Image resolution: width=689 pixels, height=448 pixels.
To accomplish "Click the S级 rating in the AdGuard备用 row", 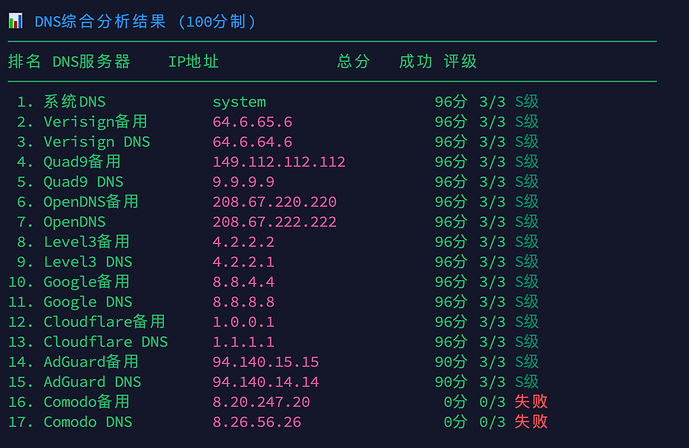I will (x=527, y=362).
